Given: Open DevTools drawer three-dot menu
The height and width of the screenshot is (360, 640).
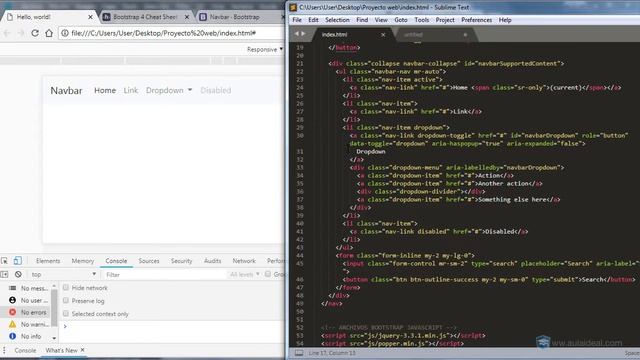Looking at the screenshot, I should 4,350.
